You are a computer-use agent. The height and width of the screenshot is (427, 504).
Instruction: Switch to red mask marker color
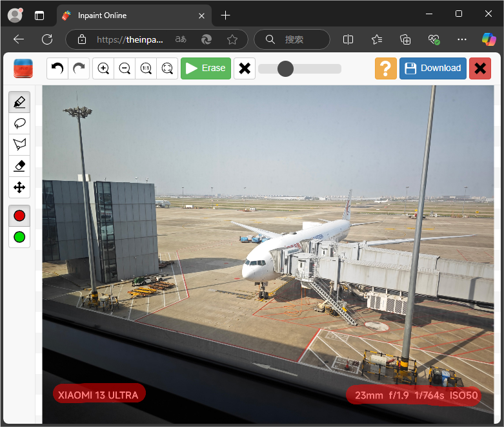tap(19, 216)
